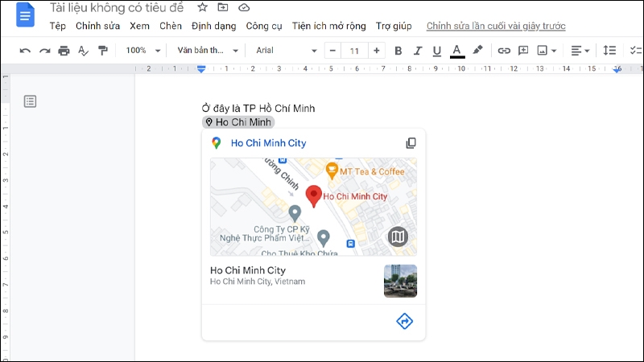The image size is (644, 362).
Task: Undo the last action
Action: (x=25, y=51)
